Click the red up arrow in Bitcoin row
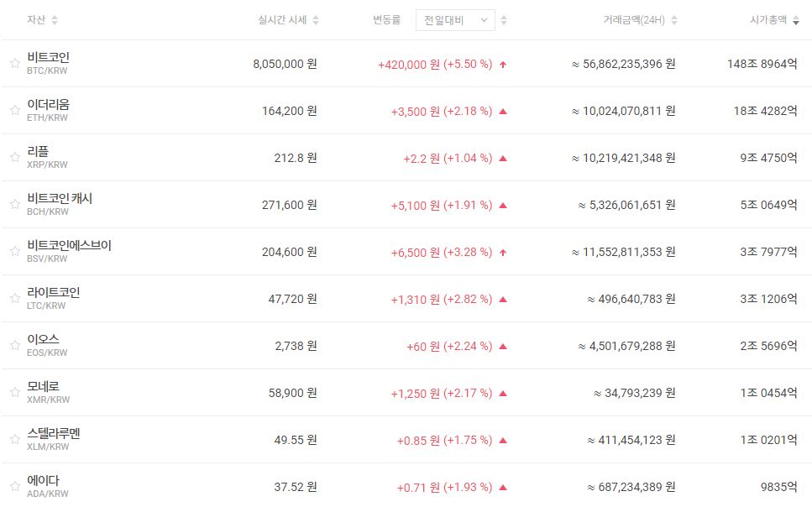 503,64
